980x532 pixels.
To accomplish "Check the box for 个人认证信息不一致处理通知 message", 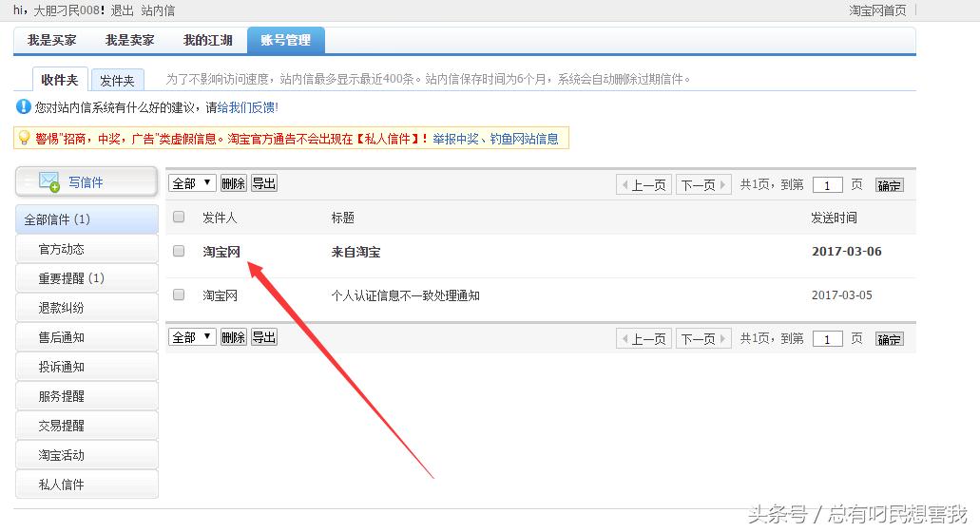I will [179, 294].
